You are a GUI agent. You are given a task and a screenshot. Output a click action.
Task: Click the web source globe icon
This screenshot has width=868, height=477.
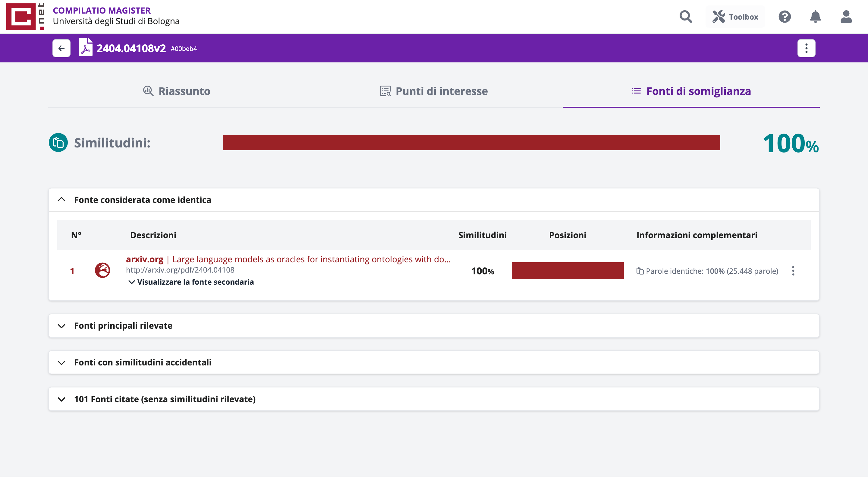pyautogui.click(x=102, y=270)
